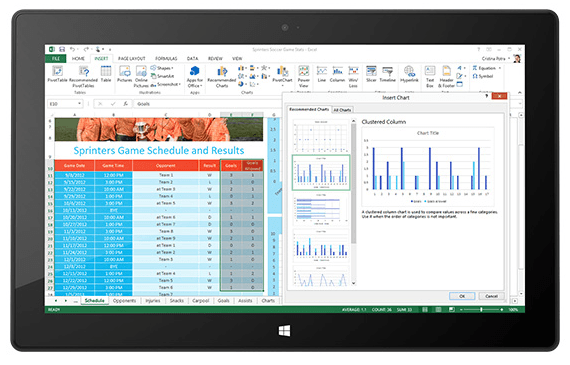The width and height of the screenshot is (570, 365).
Task: Switch to the REVIEW ribbon tab
Action: tap(215, 58)
